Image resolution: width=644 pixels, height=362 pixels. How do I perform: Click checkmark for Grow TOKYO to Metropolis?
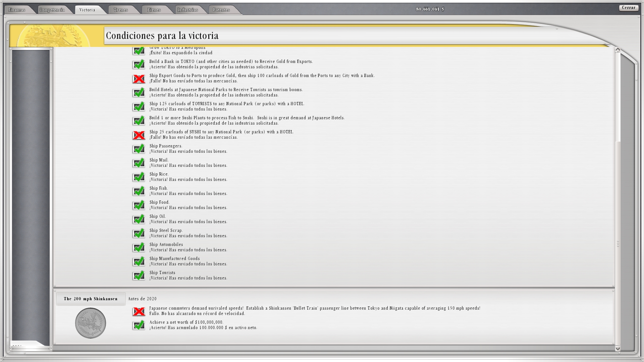tap(139, 51)
